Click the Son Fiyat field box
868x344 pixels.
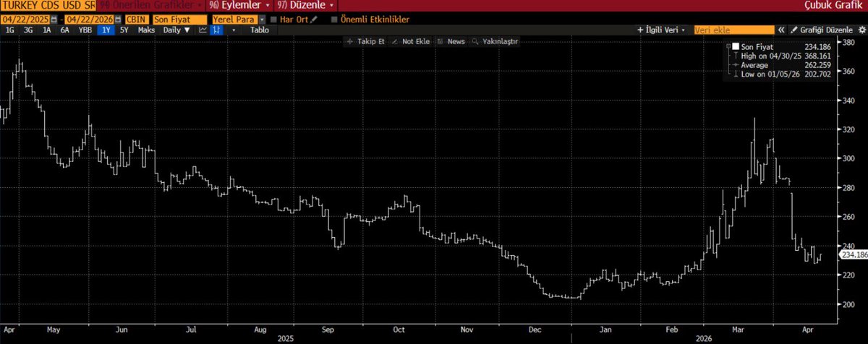(181, 20)
